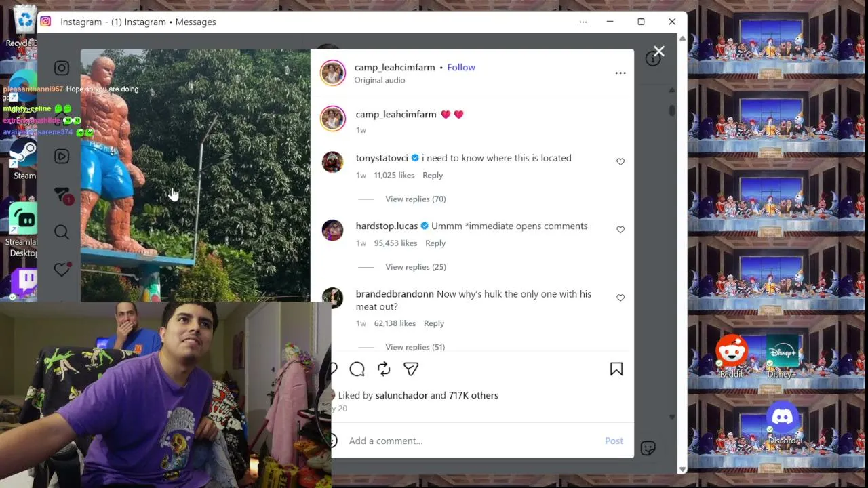Open the tonystatovci username link
Viewport: 868px width, 488px height.
point(382,158)
